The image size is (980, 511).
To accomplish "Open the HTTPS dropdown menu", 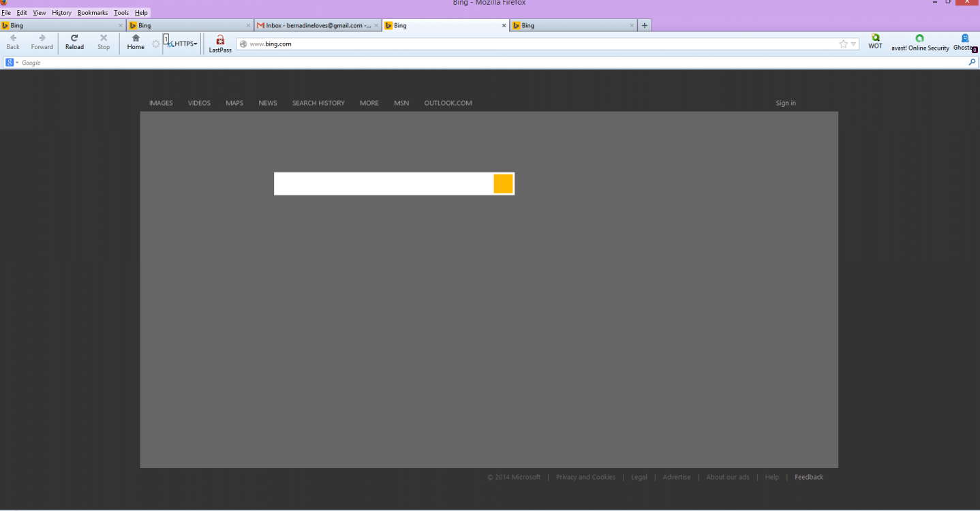I will point(183,44).
